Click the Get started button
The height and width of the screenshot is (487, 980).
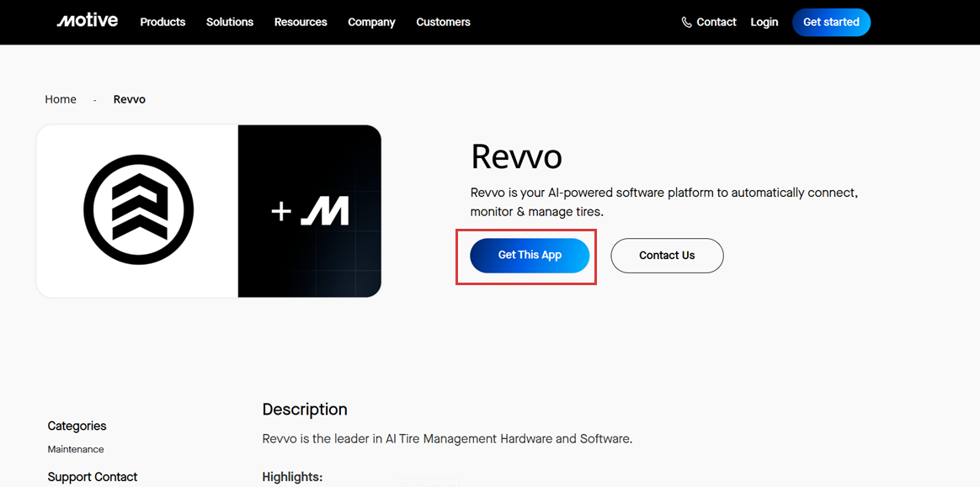point(831,22)
